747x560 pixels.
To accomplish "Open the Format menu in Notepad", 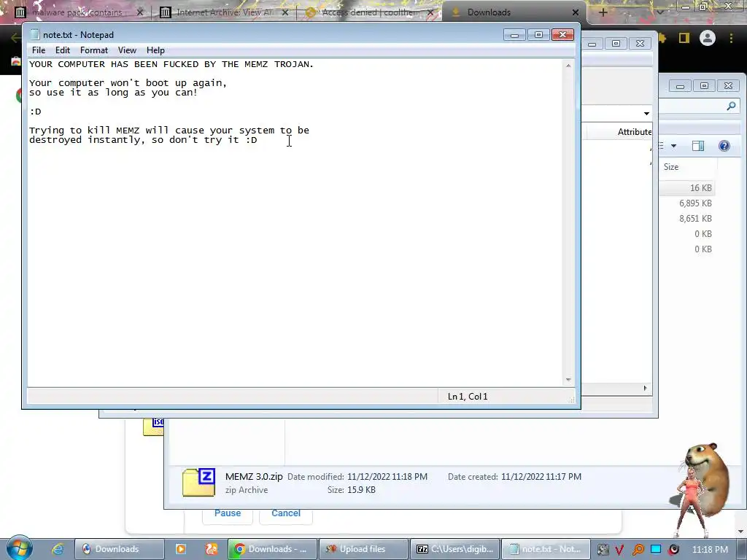I will (x=94, y=50).
